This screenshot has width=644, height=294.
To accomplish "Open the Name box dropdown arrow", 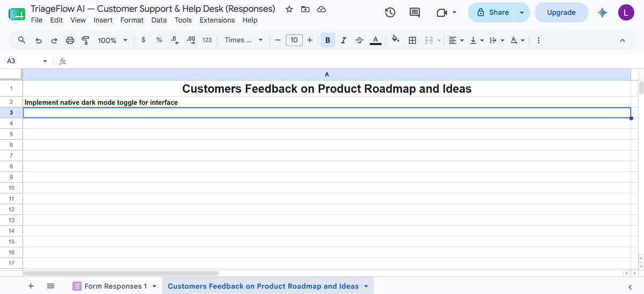I will point(45,61).
